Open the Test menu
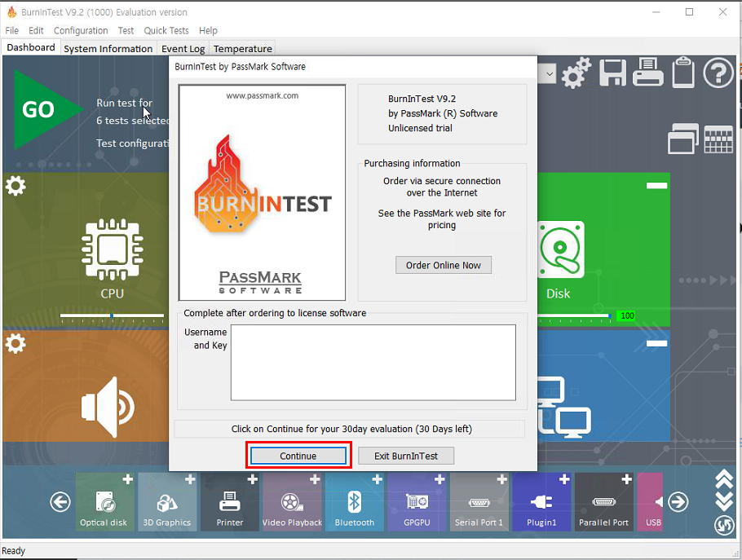This screenshot has width=742, height=560. 126,31
